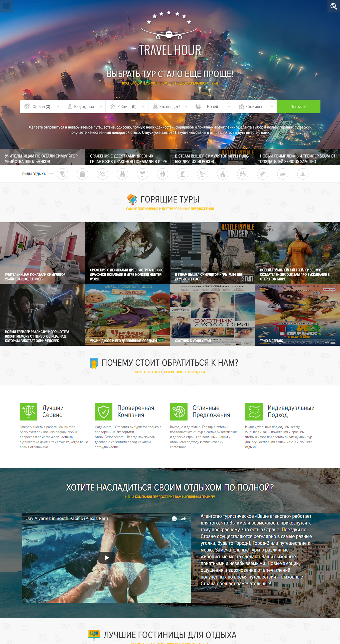Click the hotel sign icon
The height and width of the screenshot is (644, 340).
pyautogui.click(x=94, y=635)
